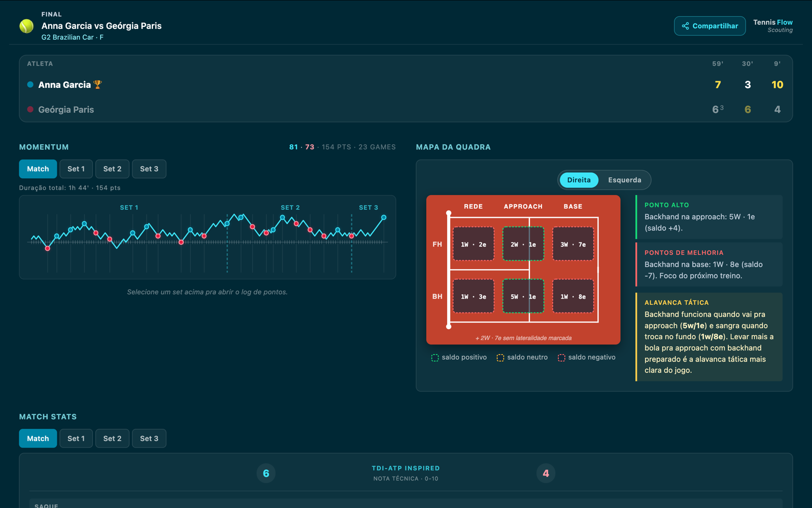The image size is (812, 508).
Task: Open the Tennis Flow Scouting link
Action: point(772,26)
